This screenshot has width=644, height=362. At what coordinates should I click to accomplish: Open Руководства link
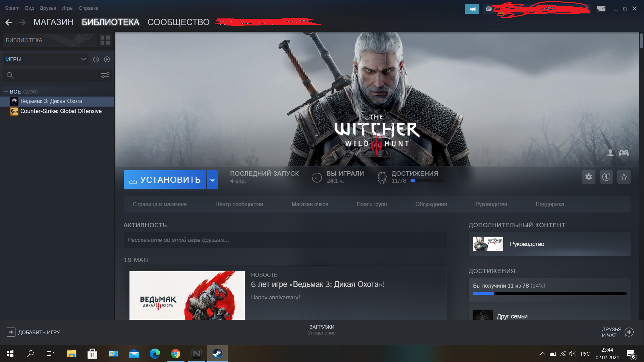[491, 204]
